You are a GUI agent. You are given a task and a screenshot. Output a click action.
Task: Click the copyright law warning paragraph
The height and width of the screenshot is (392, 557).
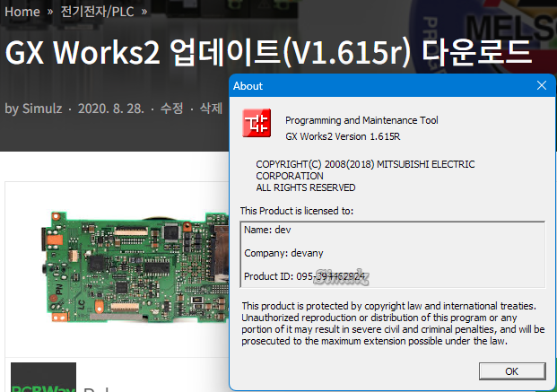pyautogui.click(x=393, y=324)
